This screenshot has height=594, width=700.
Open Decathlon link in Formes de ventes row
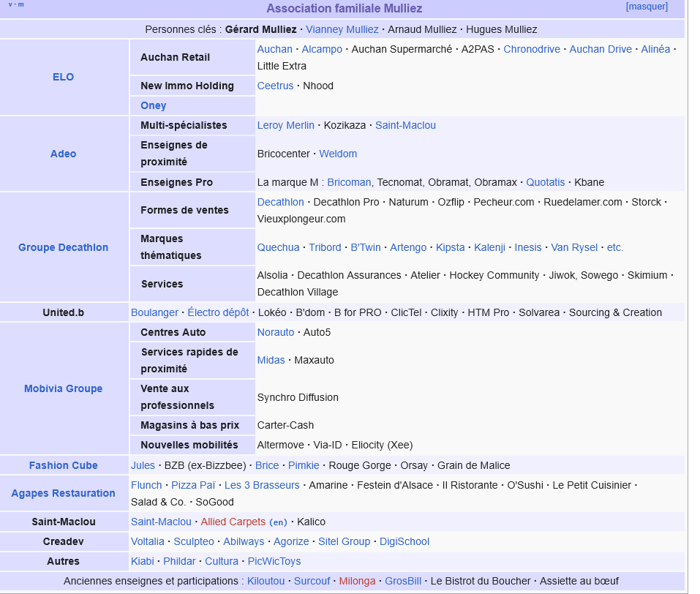[x=280, y=202]
